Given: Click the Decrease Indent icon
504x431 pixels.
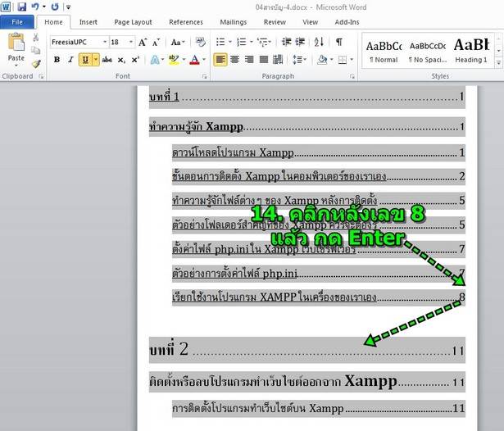Looking at the screenshot, I should point(286,42).
